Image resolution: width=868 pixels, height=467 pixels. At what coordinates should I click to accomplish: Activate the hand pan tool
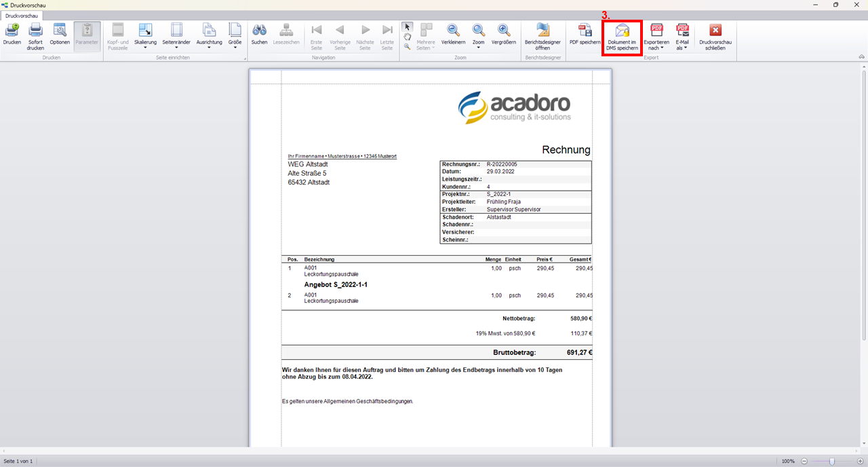point(407,37)
